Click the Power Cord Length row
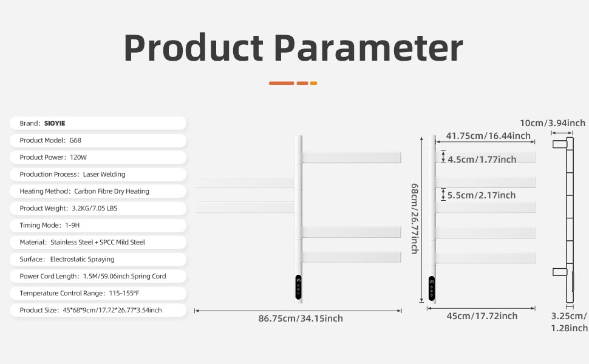 97,276
